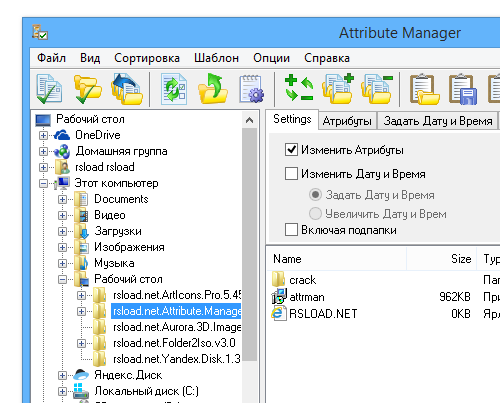Collapse the Этот компьютер tree node
The height and width of the screenshot is (403, 500).
(43, 183)
